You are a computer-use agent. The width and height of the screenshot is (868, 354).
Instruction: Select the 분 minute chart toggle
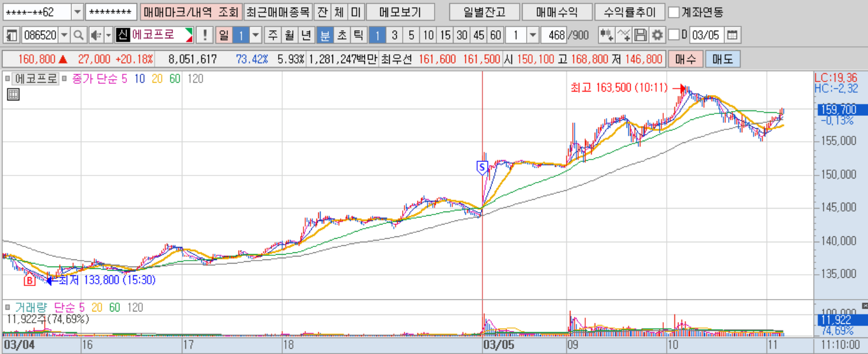click(325, 35)
